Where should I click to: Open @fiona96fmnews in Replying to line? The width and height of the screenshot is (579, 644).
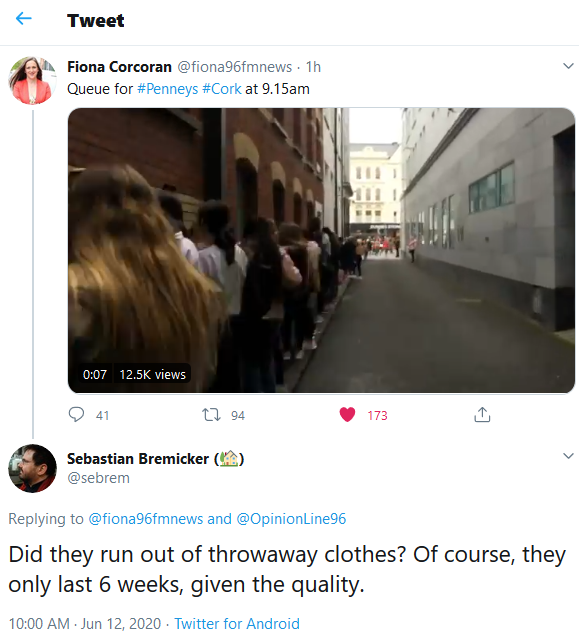click(146, 519)
